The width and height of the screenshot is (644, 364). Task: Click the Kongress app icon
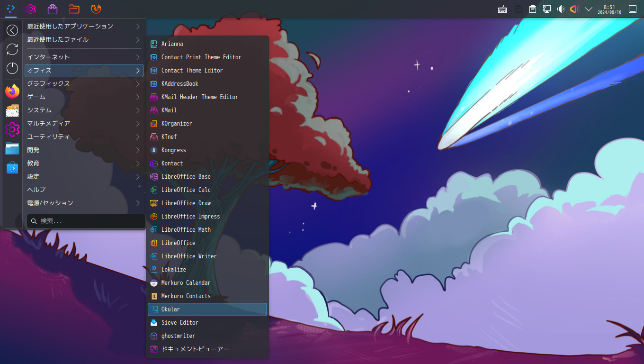tap(153, 150)
